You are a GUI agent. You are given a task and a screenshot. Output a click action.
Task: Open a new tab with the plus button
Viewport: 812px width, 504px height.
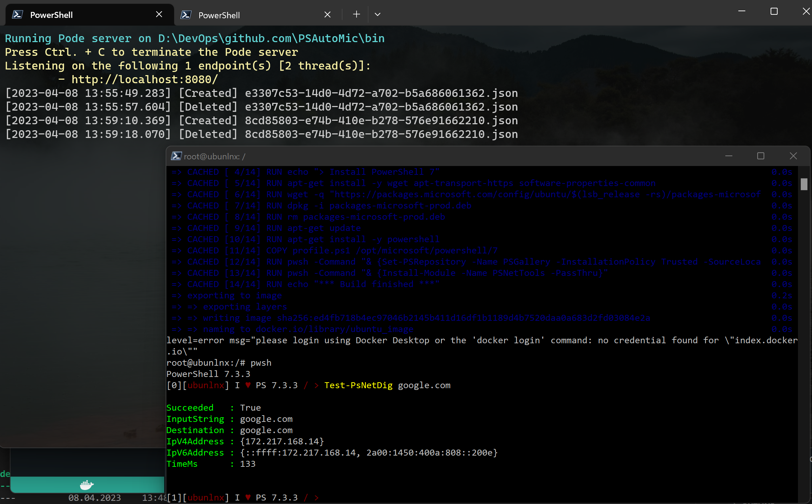coord(356,14)
